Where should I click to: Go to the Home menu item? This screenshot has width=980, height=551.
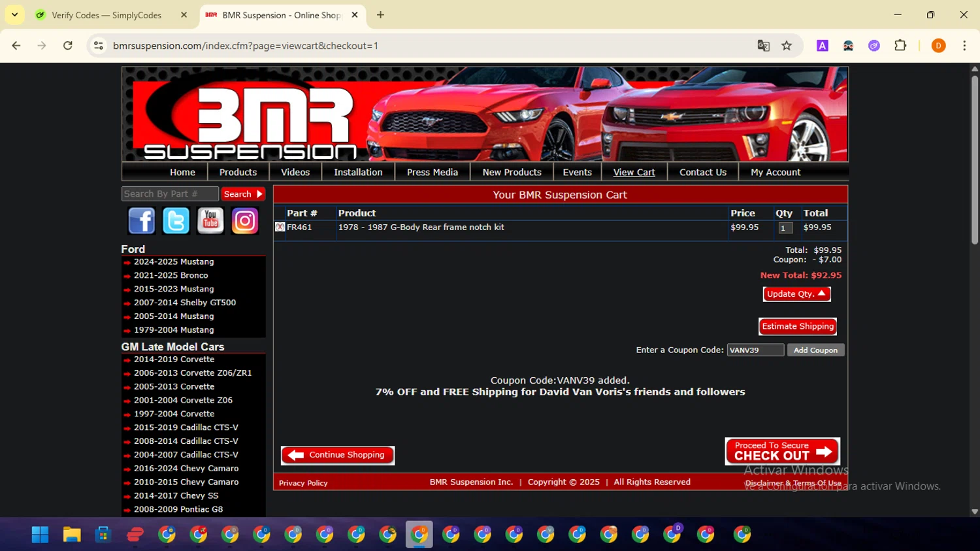click(182, 173)
